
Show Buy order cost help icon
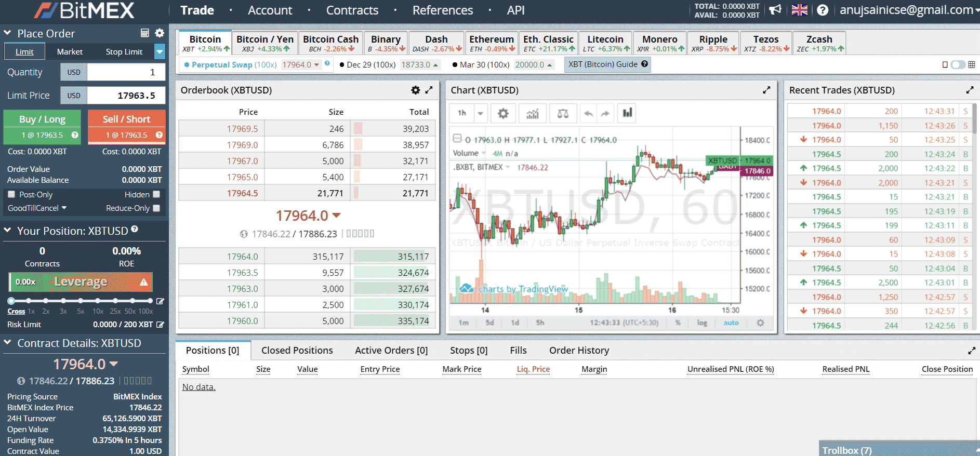coord(75,135)
